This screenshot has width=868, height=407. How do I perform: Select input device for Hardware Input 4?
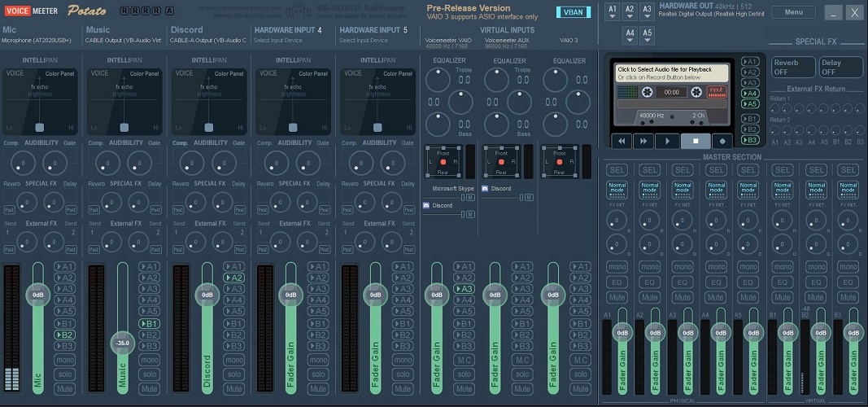[277, 41]
